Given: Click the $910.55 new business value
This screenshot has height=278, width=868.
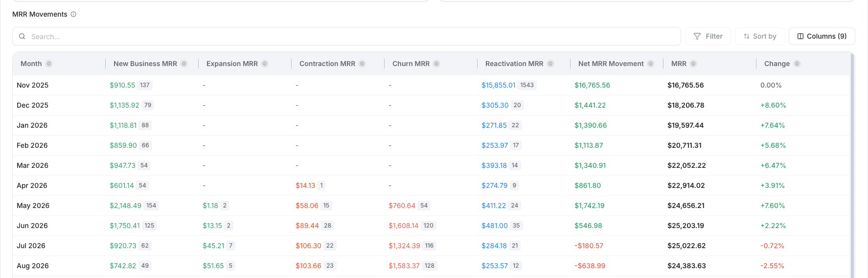Looking at the screenshot, I should point(122,85).
